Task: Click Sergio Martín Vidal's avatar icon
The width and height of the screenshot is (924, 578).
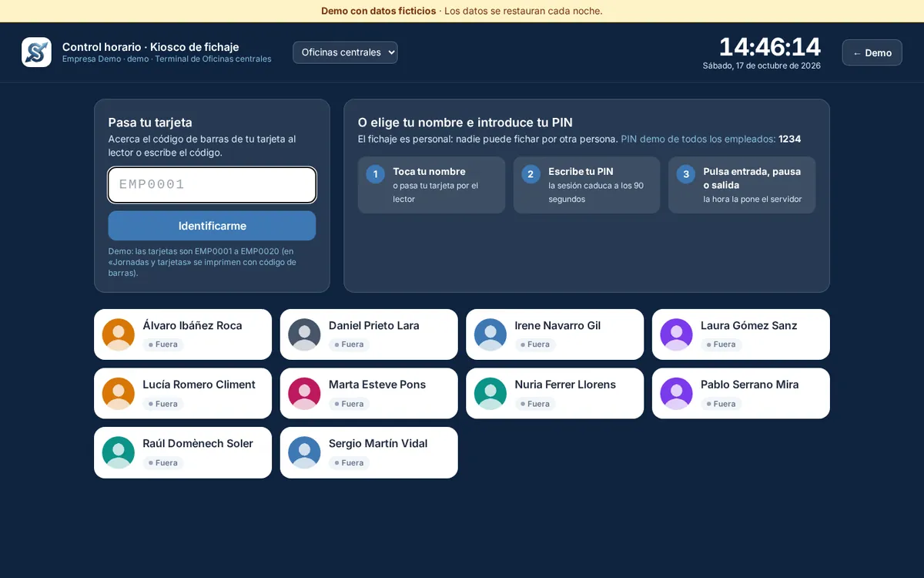Action: click(x=304, y=452)
